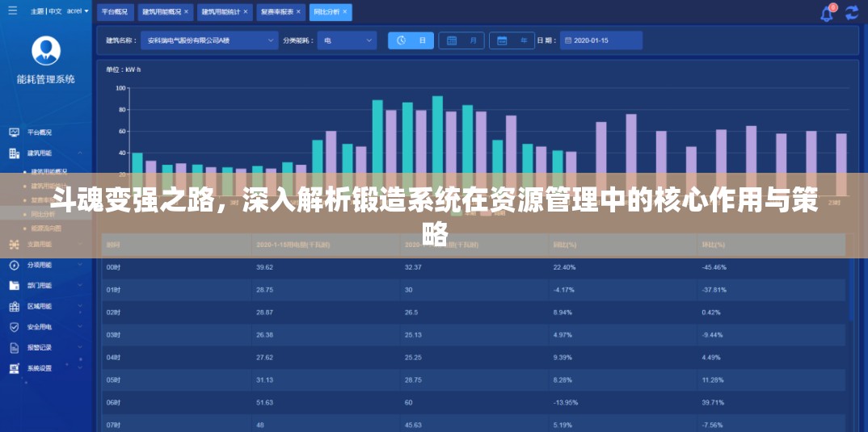Screen dimensions: 868x432
Task: Click the 45.63 cell in 07时 row
Action: (x=413, y=426)
